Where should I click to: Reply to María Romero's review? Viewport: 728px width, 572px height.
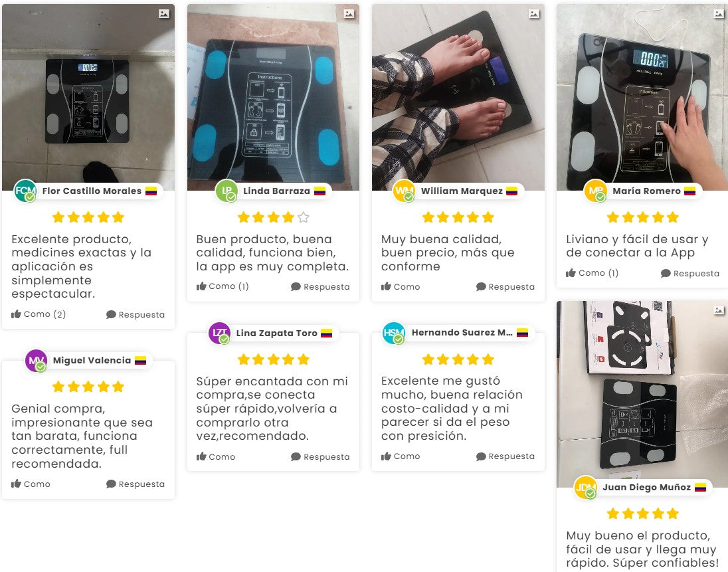690,274
